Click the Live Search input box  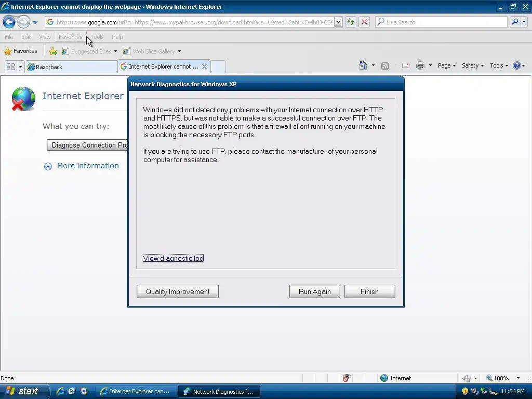tap(441, 22)
